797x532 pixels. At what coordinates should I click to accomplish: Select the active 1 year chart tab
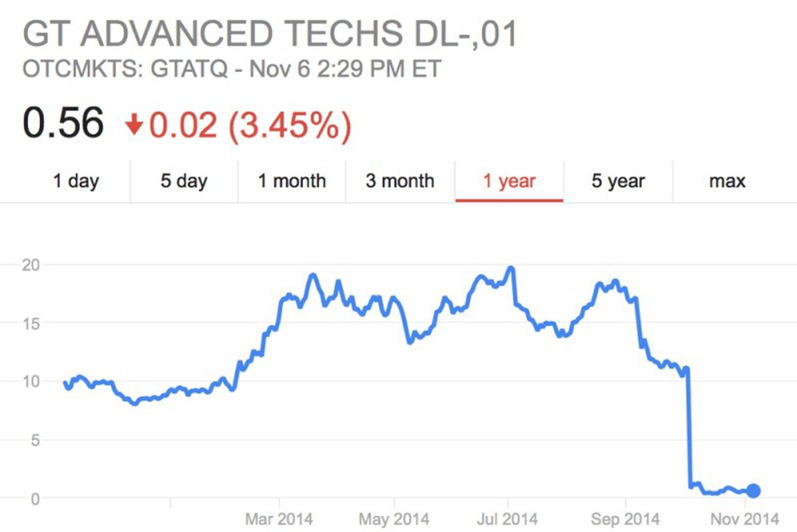509,181
